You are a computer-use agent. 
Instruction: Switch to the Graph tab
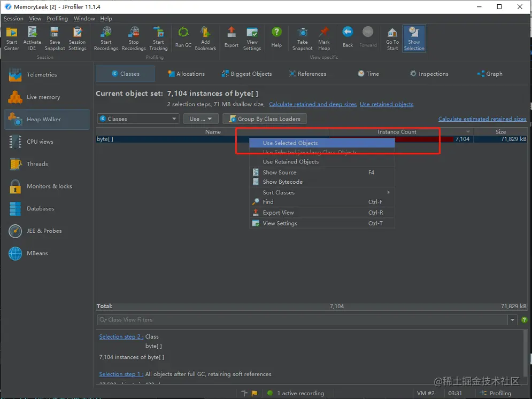490,74
